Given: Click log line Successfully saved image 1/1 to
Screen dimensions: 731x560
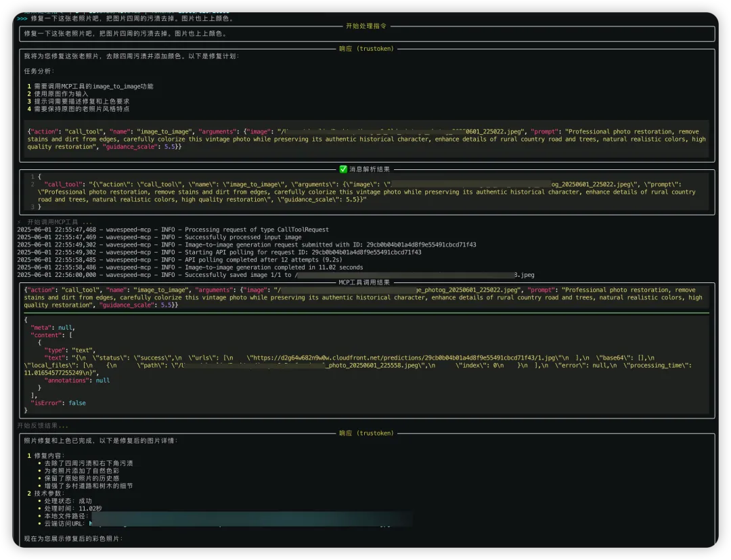Looking at the screenshot, I should tap(276, 275).
